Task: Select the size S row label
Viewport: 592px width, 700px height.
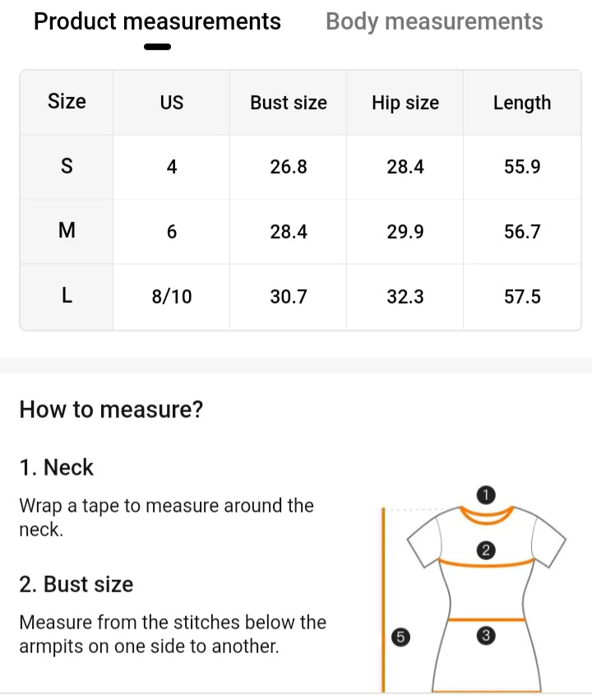Action: 67,167
